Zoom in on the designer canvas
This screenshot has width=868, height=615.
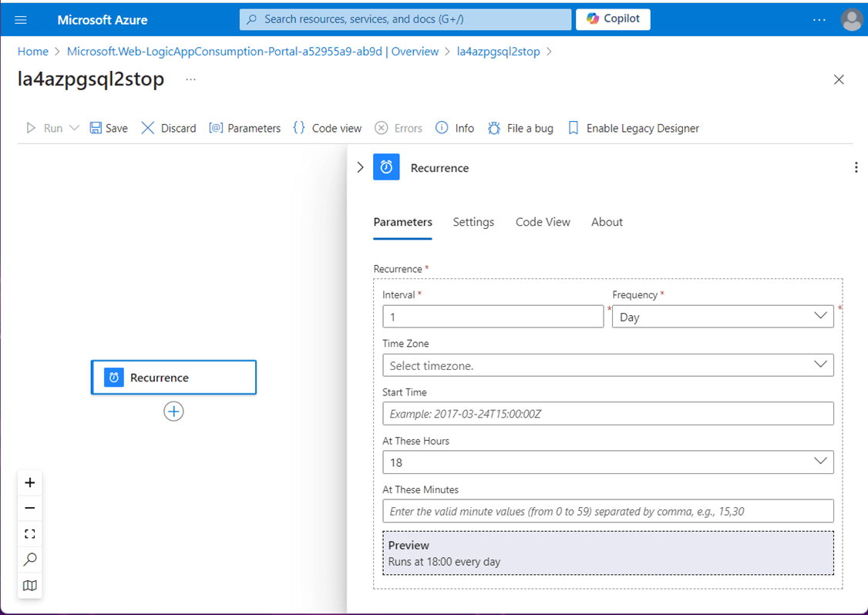click(x=30, y=482)
